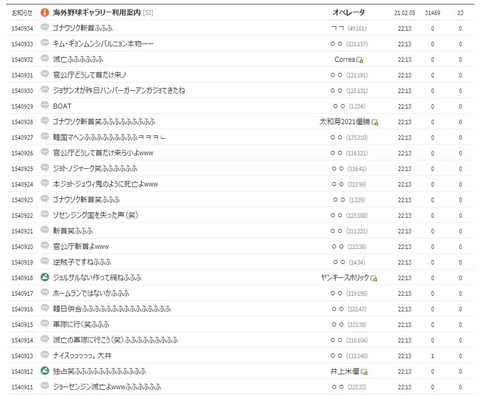Click the badge icon next to 太和荐2021優勝
480x396 pixels.
(375, 122)
